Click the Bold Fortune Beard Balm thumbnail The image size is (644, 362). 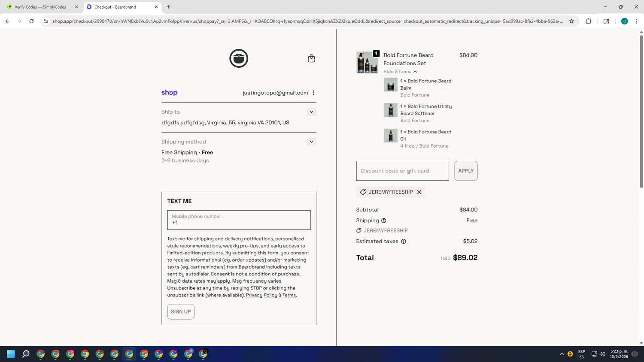[x=391, y=85]
